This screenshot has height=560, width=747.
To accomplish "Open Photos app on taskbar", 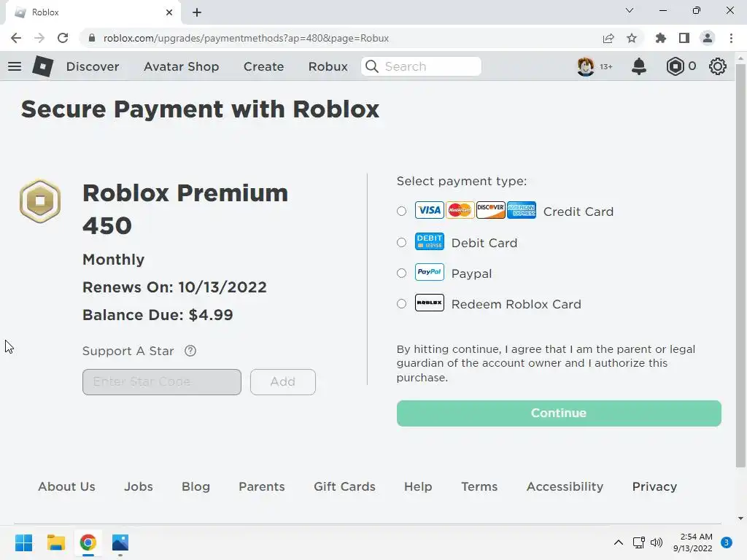I will (x=120, y=542).
